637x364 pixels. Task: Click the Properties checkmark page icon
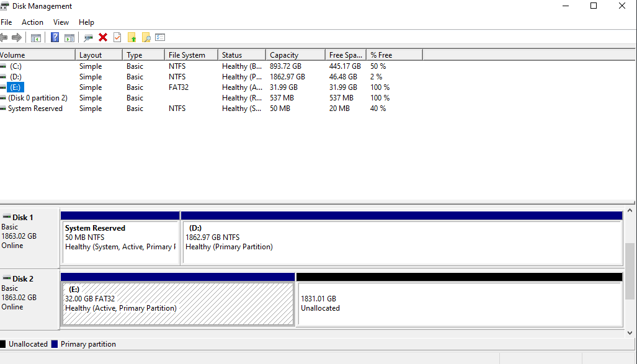tap(117, 38)
